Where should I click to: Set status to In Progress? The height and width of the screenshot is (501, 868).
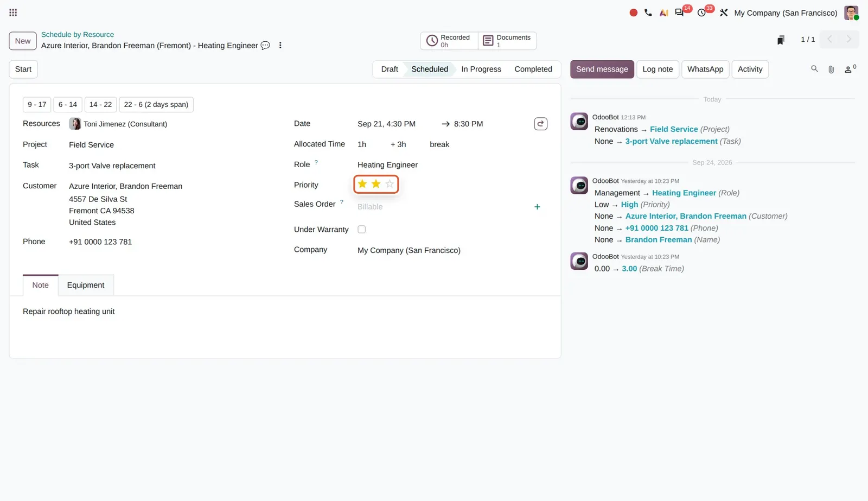481,69
